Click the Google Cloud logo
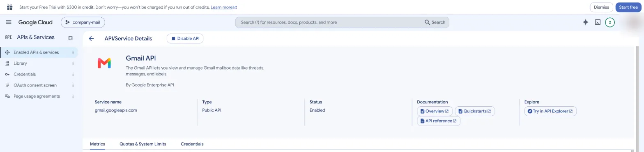 [x=35, y=22]
